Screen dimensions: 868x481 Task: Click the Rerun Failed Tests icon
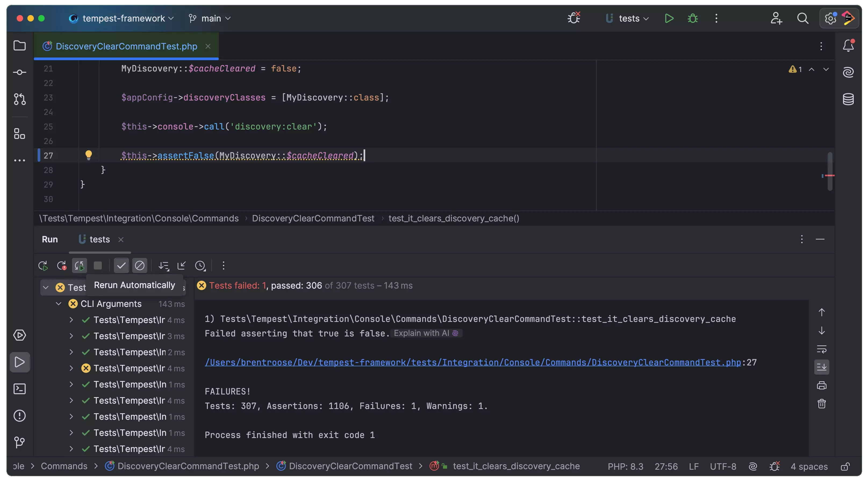[x=61, y=266]
